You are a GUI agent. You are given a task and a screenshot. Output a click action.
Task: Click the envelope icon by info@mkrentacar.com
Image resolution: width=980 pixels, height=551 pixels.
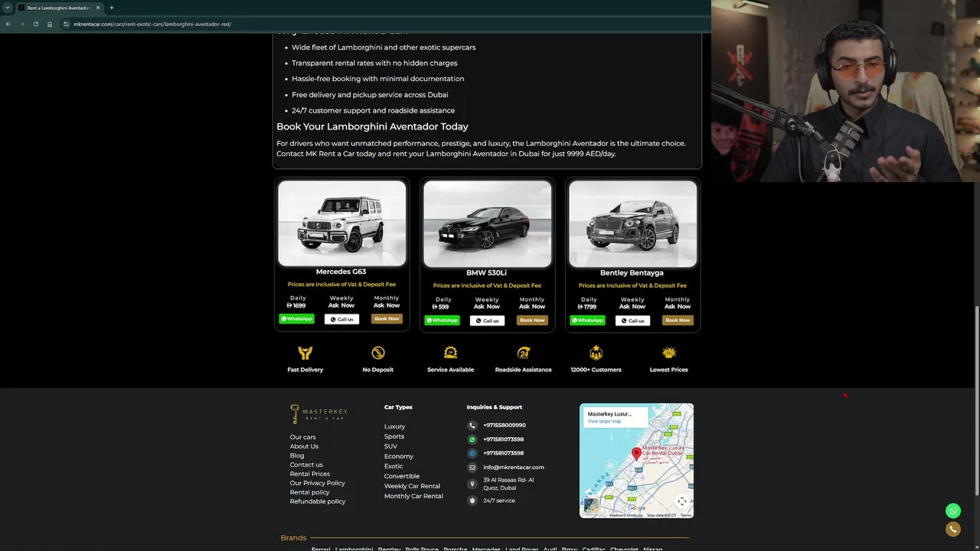pos(472,467)
